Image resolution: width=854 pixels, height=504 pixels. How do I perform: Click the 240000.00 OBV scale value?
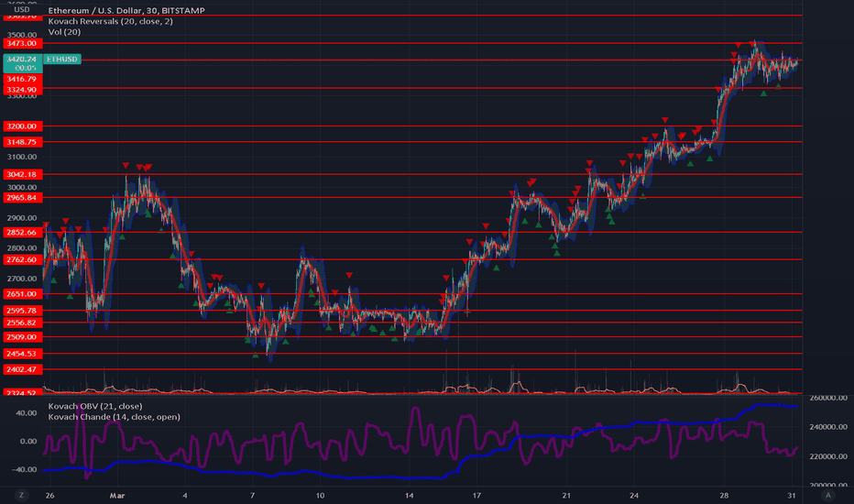click(x=828, y=427)
